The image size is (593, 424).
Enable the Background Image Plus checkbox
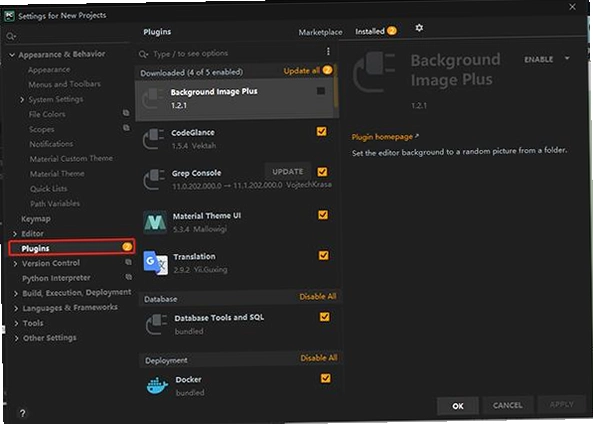coord(321,91)
